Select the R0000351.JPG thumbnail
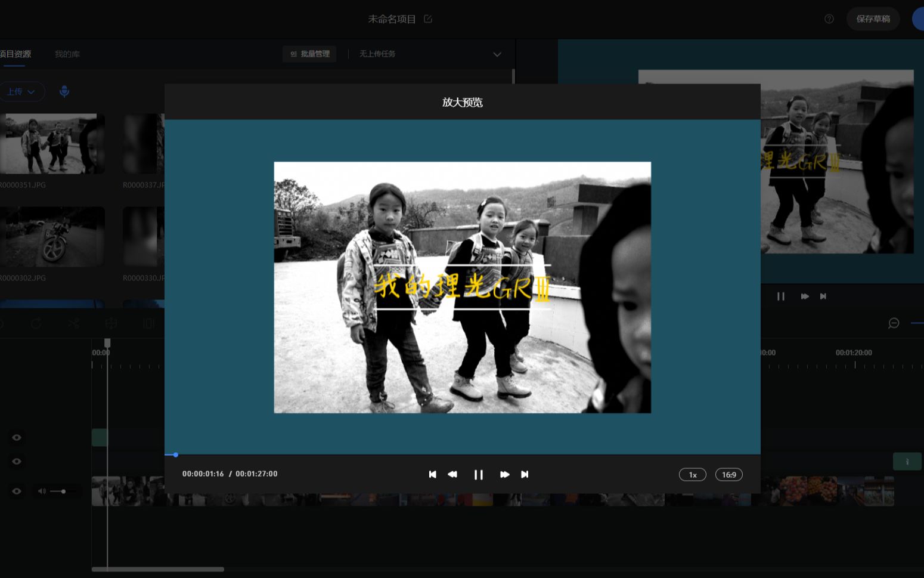924x578 pixels. (x=52, y=144)
